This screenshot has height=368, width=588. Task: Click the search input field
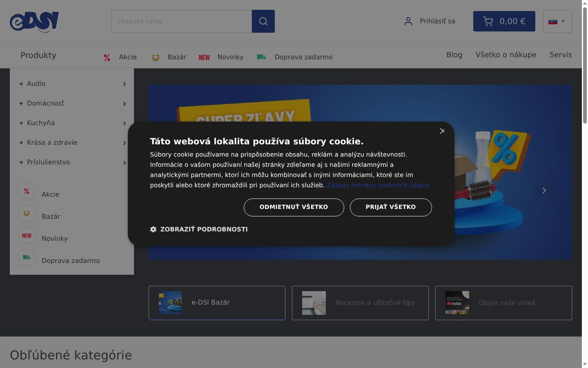[182, 21]
